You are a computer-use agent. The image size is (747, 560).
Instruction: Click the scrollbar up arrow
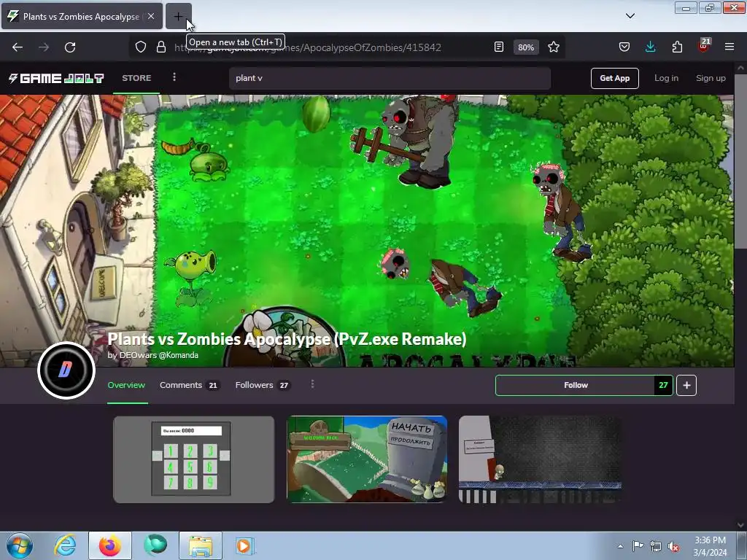point(740,68)
